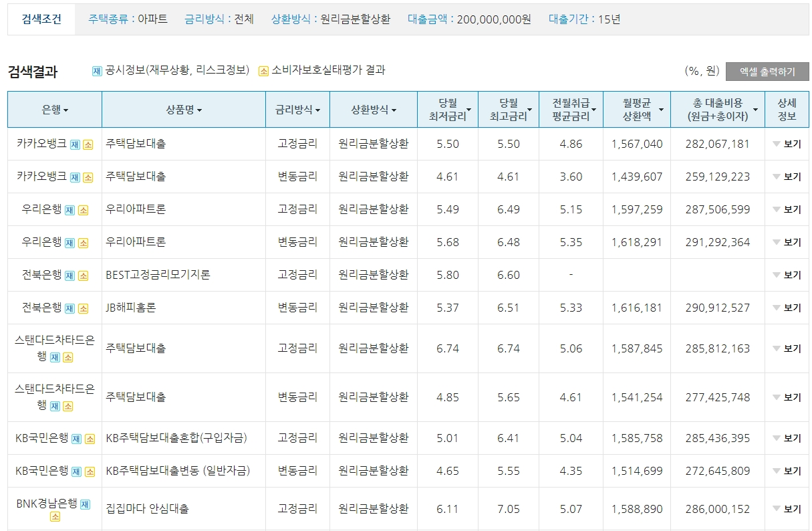
Task: Click product name JB해피홈론
Action: 131,308
